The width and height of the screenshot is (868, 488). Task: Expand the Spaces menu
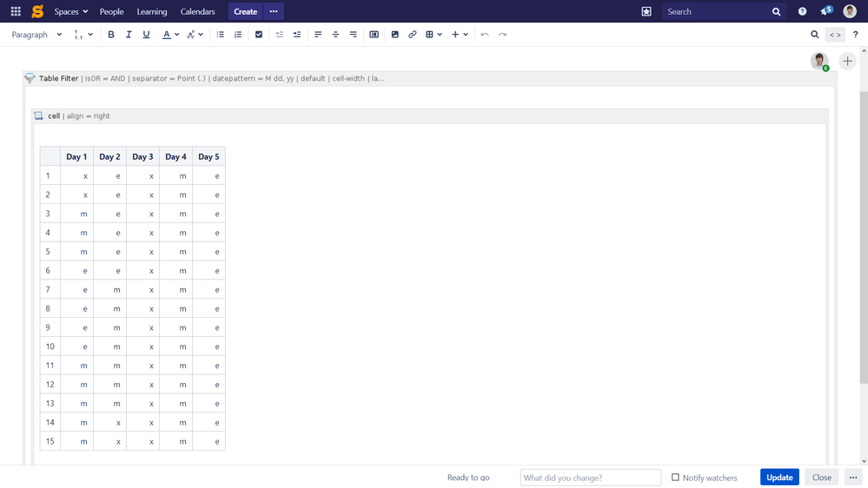click(x=71, y=11)
